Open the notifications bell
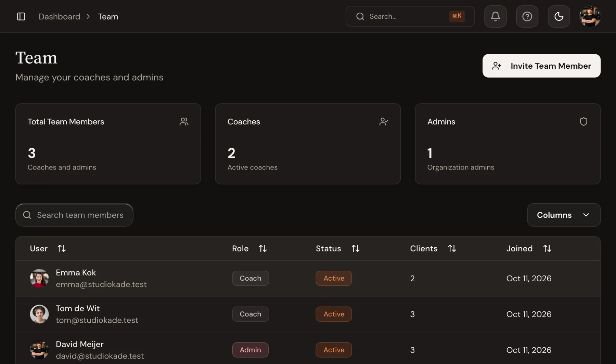616x364 pixels. [x=495, y=16]
